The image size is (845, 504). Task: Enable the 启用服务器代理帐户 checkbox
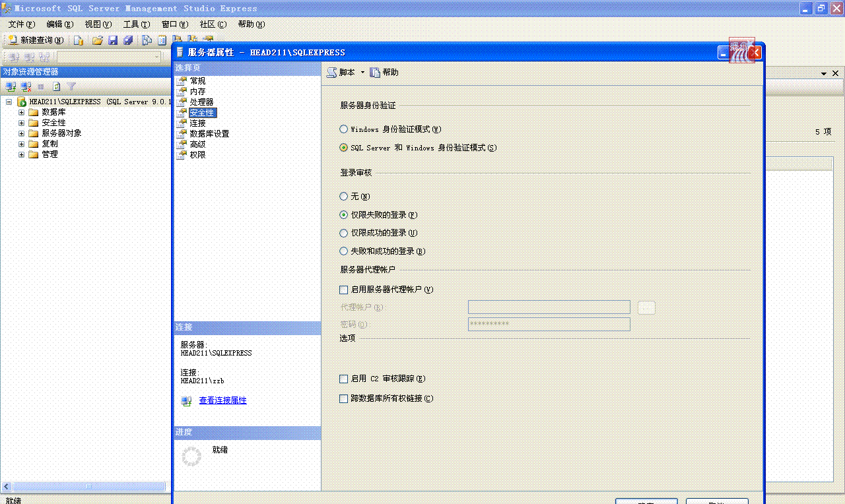click(x=343, y=290)
